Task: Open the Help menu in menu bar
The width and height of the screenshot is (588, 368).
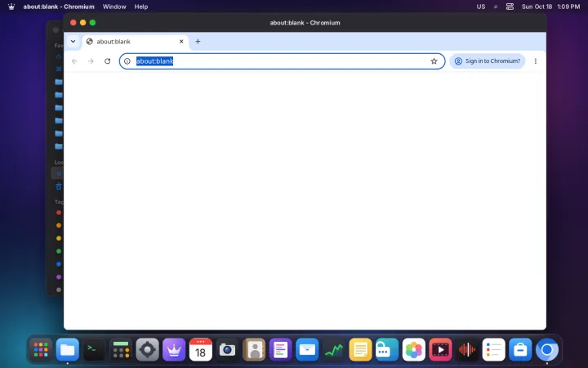Action: point(141,7)
